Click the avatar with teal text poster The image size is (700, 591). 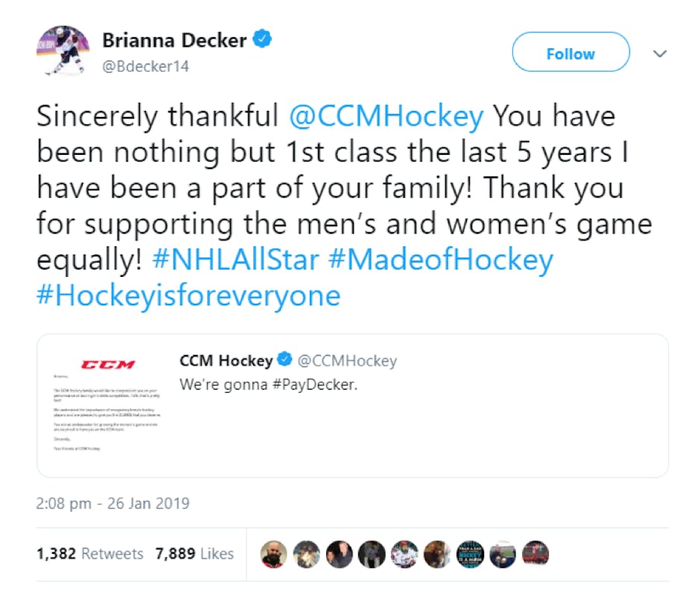tap(470, 553)
